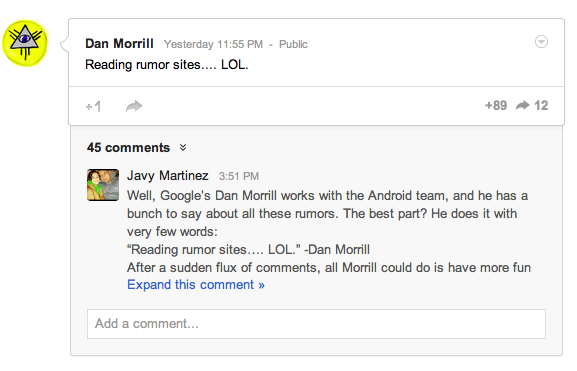577x371 pixels.
Task: Share the post using the arrow icon
Action: point(134,106)
